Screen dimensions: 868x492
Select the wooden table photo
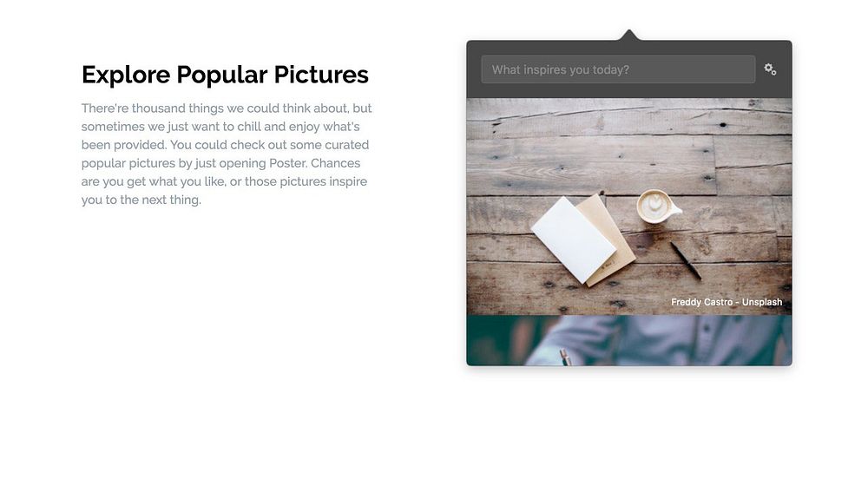click(628, 207)
